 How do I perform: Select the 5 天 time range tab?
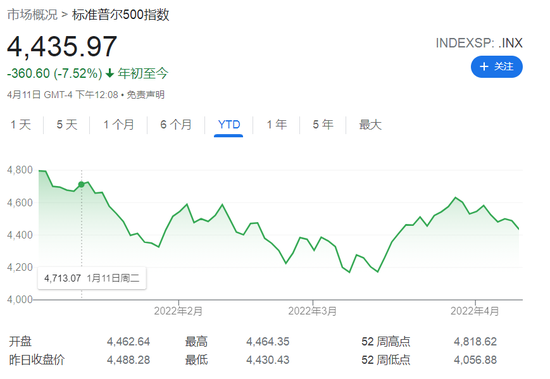[67, 125]
